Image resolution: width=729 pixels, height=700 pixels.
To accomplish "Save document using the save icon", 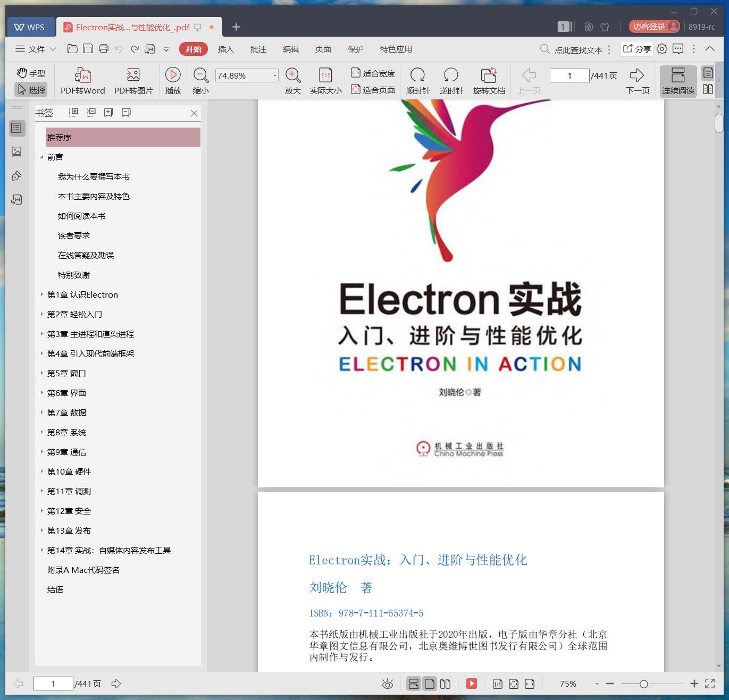I will (x=88, y=49).
